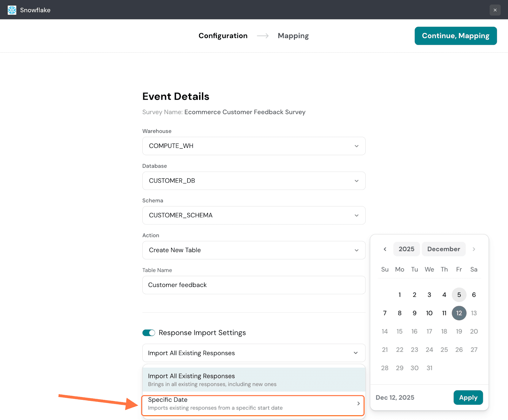
Task: Open the response import type dropdown
Action: (254, 353)
